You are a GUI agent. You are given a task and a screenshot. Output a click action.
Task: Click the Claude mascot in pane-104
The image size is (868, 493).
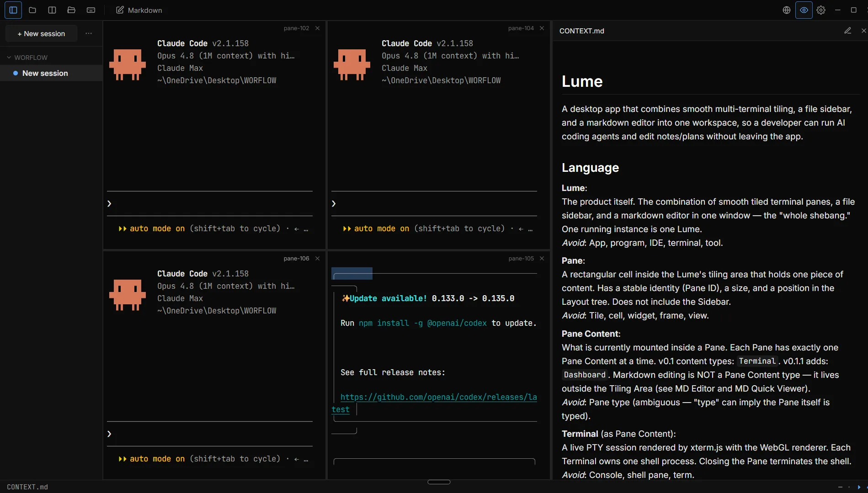click(x=352, y=64)
